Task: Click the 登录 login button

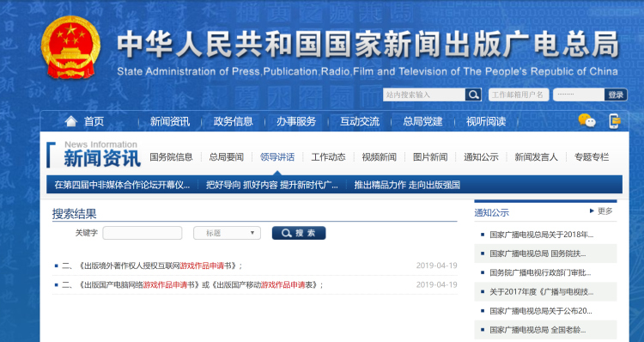Action: (616, 95)
